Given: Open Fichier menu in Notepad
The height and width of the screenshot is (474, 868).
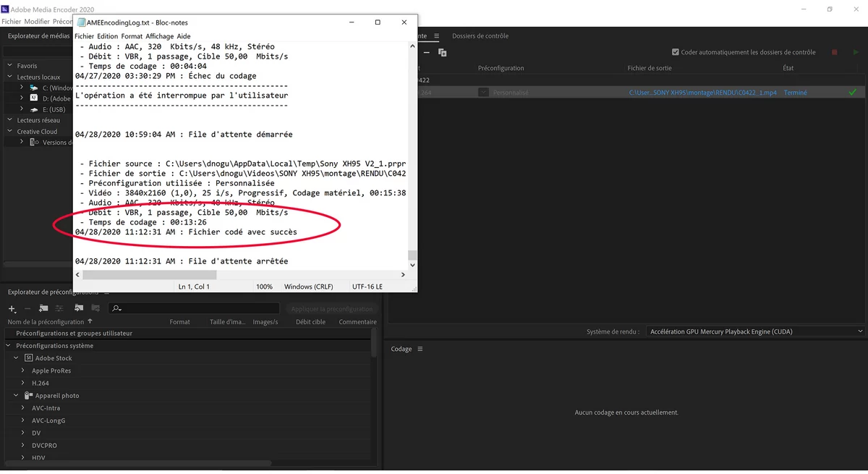Looking at the screenshot, I should tap(85, 36).
